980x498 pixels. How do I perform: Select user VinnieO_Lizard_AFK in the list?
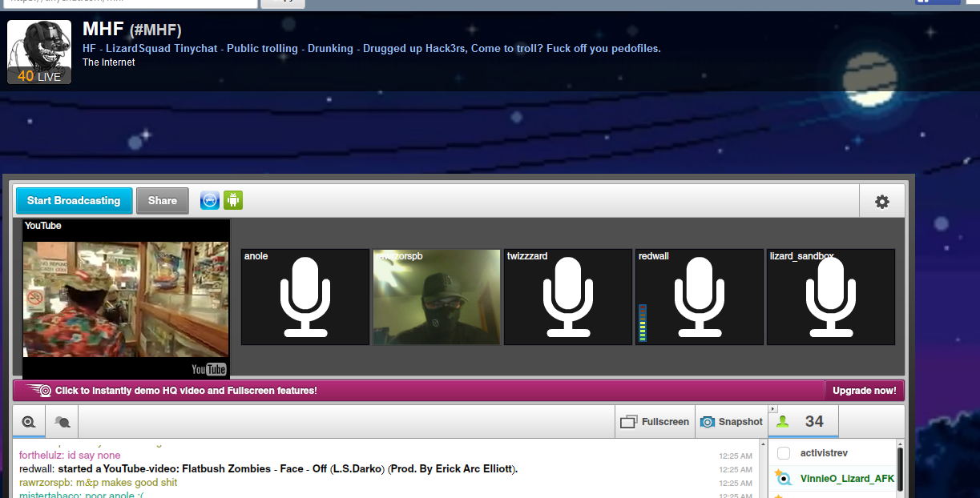point(847,479)
